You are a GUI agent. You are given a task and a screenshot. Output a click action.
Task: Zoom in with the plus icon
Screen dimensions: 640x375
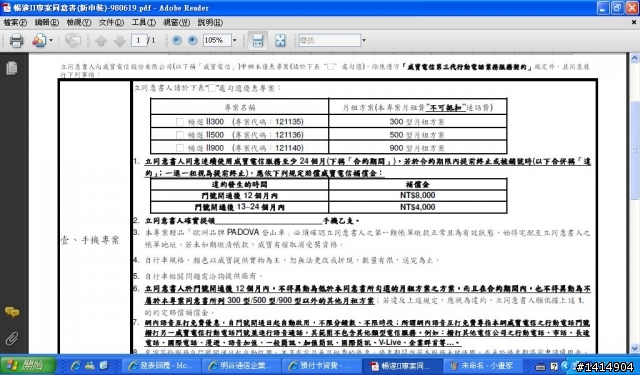coord(192,40)
